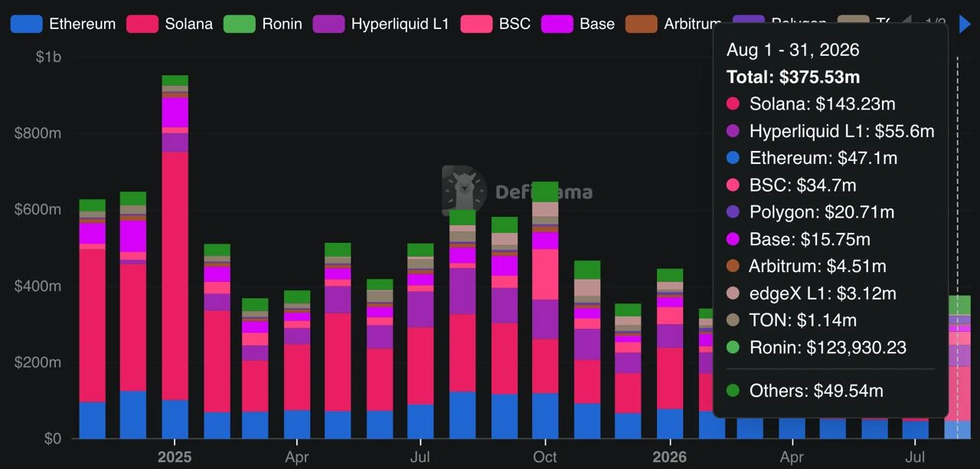Click the 'Oct' x-axis label
This screenshot has height=469, width=980.
point(545,458)
